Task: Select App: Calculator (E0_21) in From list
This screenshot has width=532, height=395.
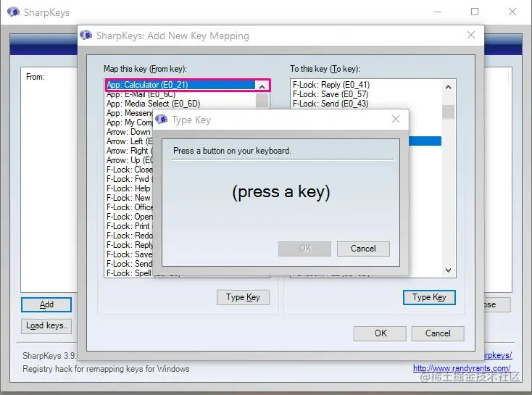Action: (180, 85)
